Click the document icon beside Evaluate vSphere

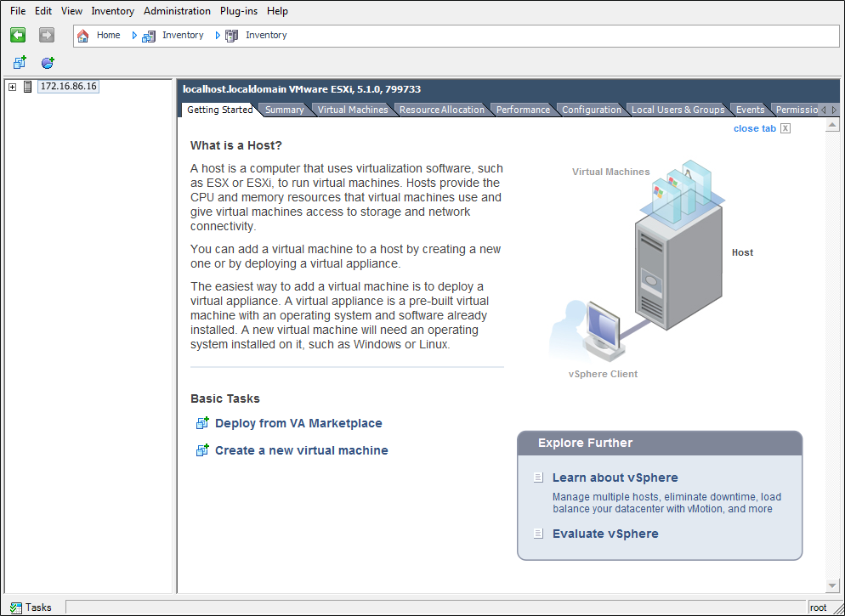[538, 534]
